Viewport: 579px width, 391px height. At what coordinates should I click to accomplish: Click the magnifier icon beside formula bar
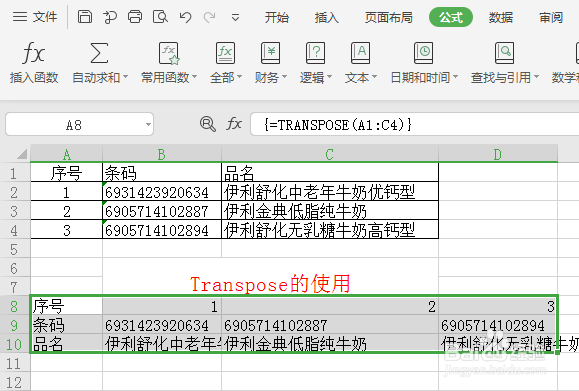coord(208,124)
